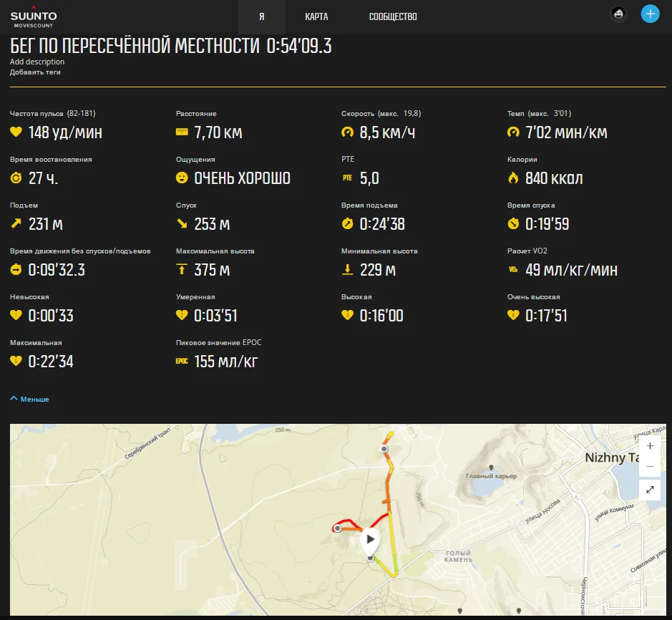Collapse stats with Меньше link
Viewport: 672px width, 620px height.
(x=29, y=399)
